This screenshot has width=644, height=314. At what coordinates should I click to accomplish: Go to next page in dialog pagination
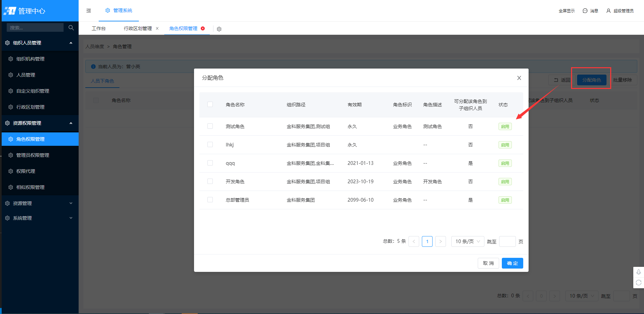point(441,241)
